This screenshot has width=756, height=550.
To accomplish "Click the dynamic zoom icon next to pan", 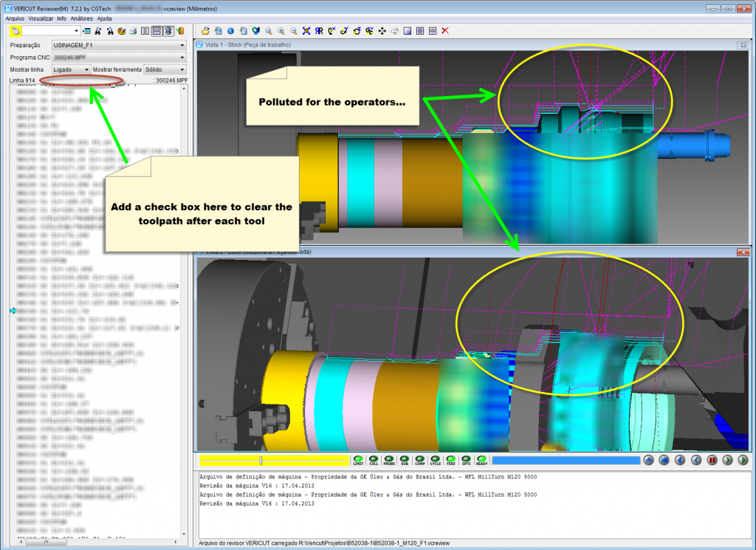I will 394,31.
